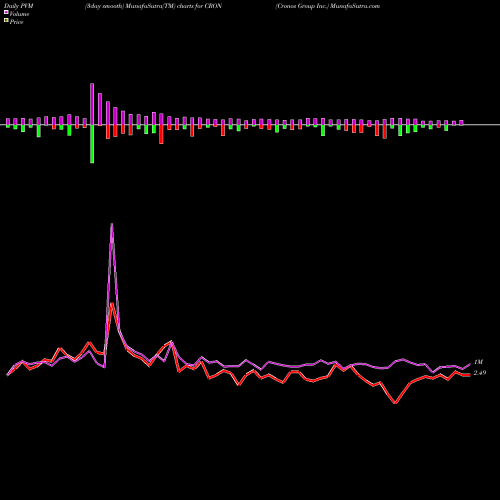The image size is (500, 500).
Task: Click the 'Daily PVM' title text
Action: [x=19, y=6]
